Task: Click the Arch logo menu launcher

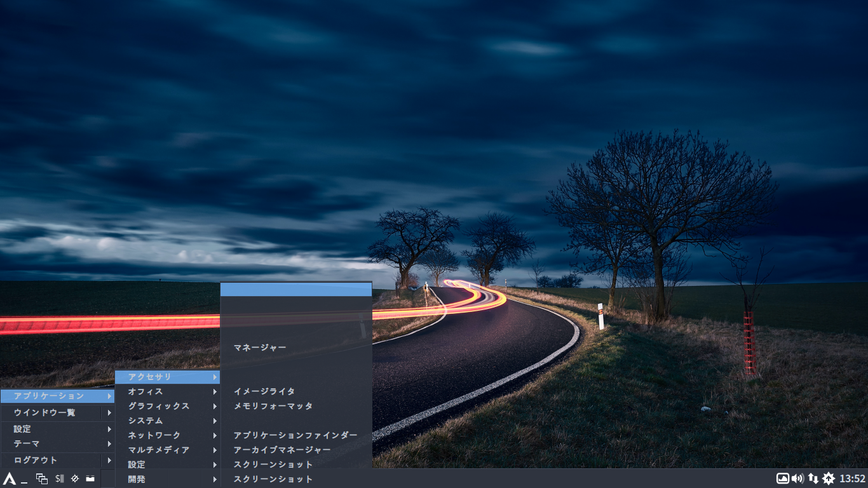Action: 9,478
